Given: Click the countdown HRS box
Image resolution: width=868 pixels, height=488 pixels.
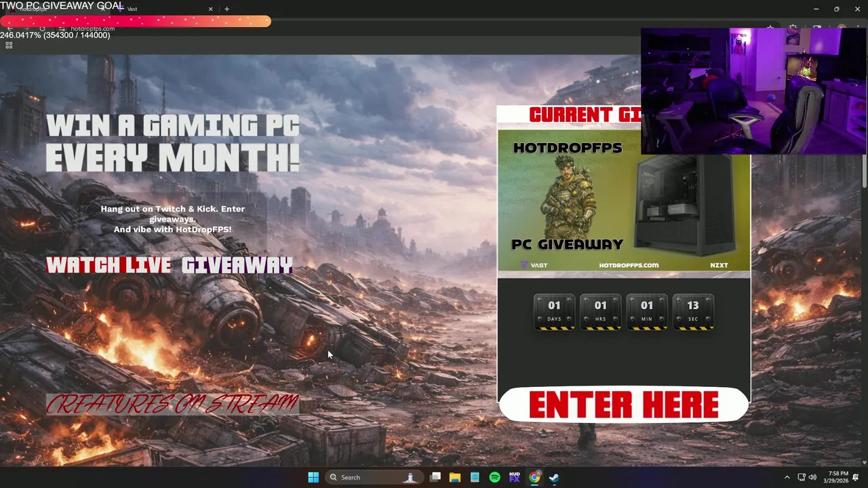Looking at the screenshot, I should 600,312.
